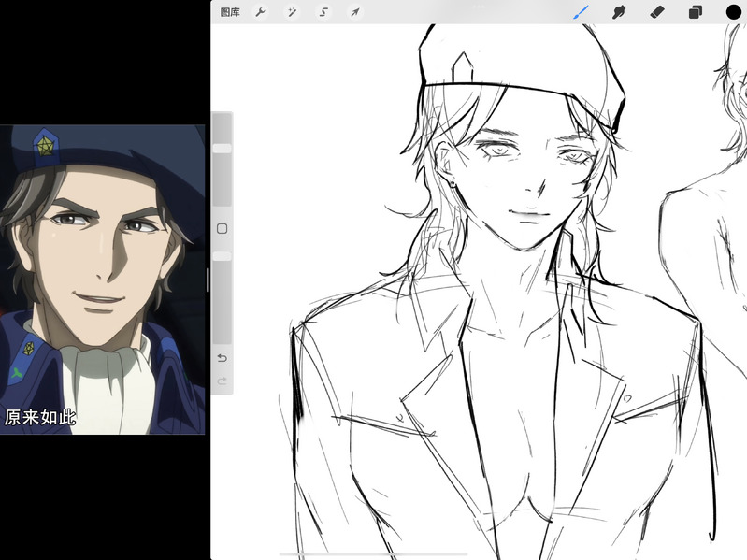The width and height of the screenshot is (747, 560).
Task: Open the Adjustments magic wand menu
Action: 292,12
